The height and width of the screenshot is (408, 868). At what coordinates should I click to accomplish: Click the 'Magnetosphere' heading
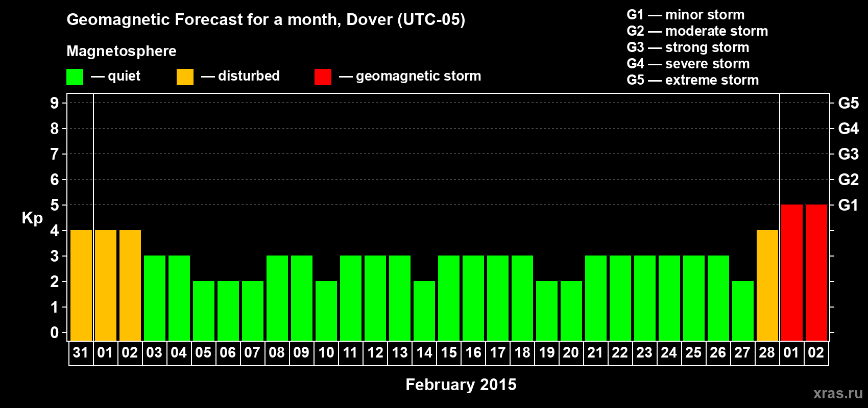coord(122,51)
